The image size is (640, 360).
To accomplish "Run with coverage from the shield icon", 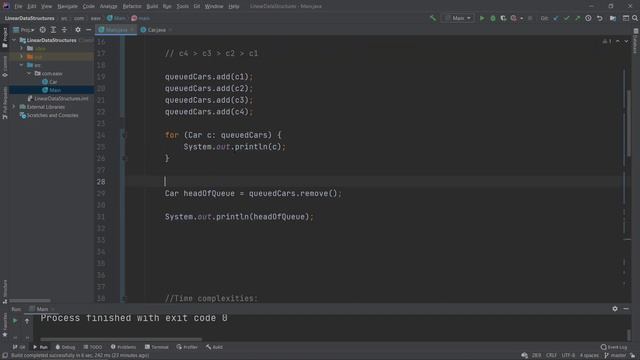I will coord(503,18).
